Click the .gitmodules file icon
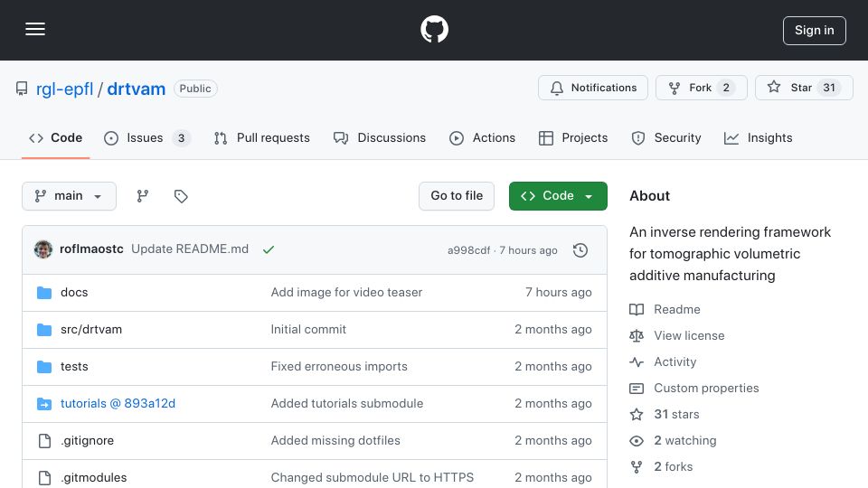868x488 pixels. point(44,477)
